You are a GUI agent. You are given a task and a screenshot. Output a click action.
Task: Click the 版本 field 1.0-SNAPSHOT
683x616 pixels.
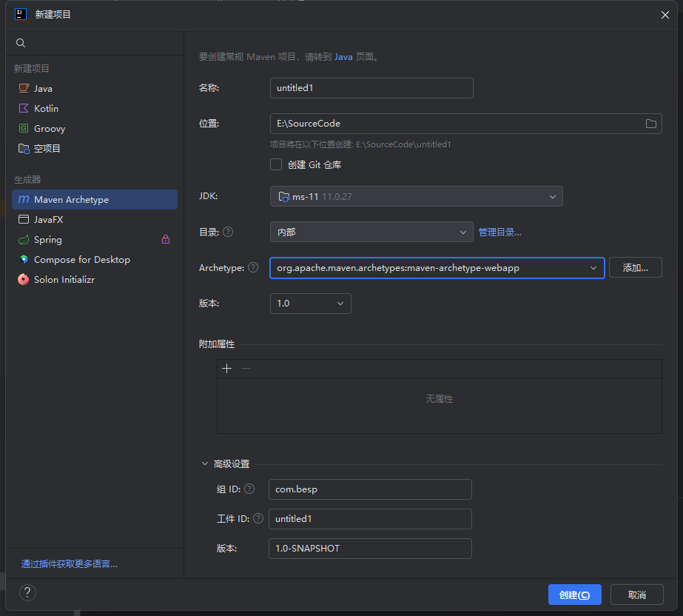[x=370, y=549]
